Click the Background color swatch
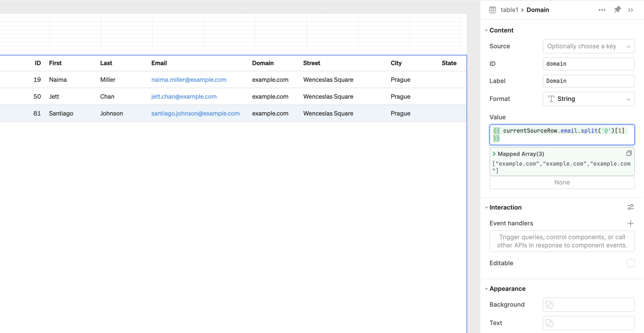 tap(550, 305)
